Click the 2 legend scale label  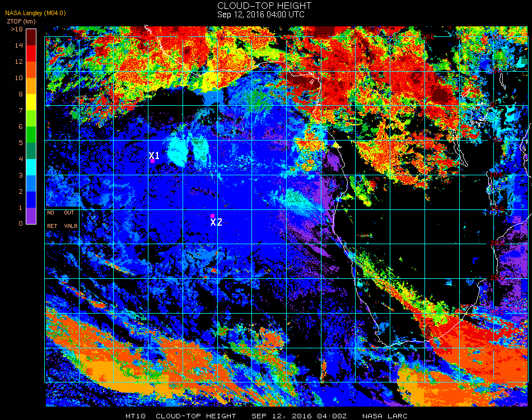click(20, 192)
